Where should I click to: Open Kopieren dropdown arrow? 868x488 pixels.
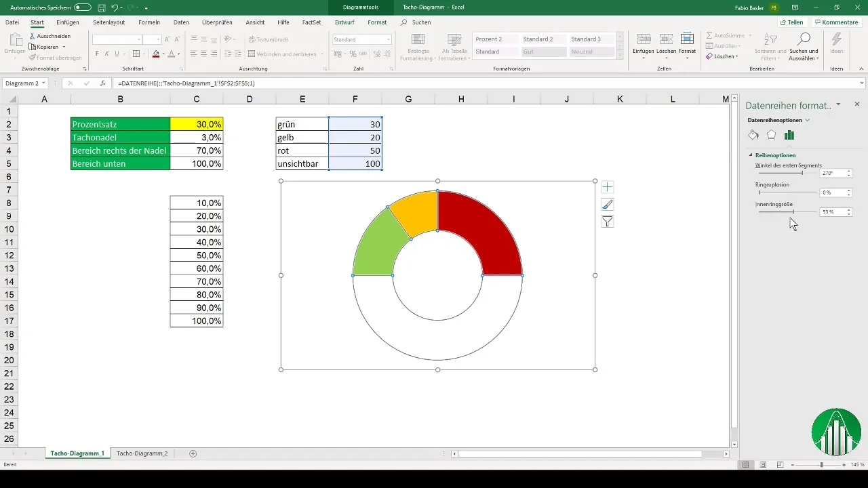pos(64,47)
